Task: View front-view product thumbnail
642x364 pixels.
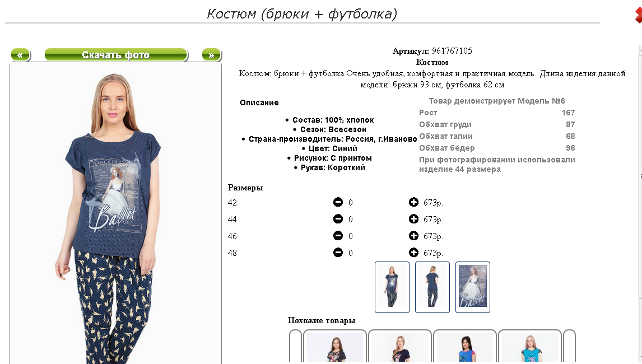Action: (392, 287)
